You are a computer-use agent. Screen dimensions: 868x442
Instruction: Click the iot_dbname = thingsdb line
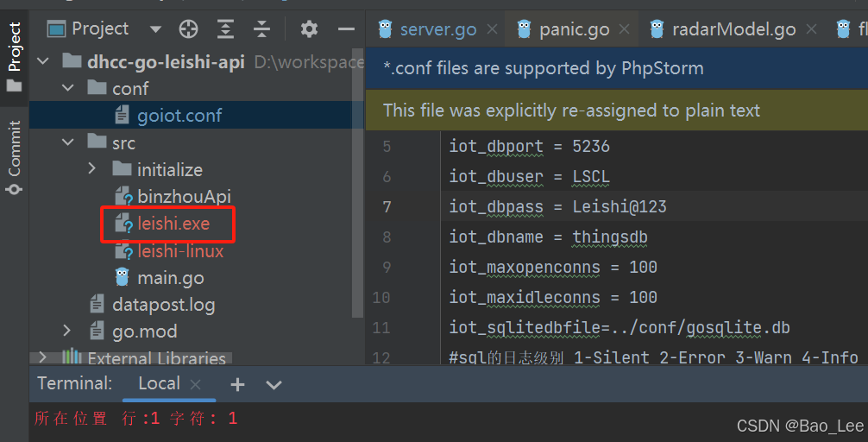[x=548, y=237]
